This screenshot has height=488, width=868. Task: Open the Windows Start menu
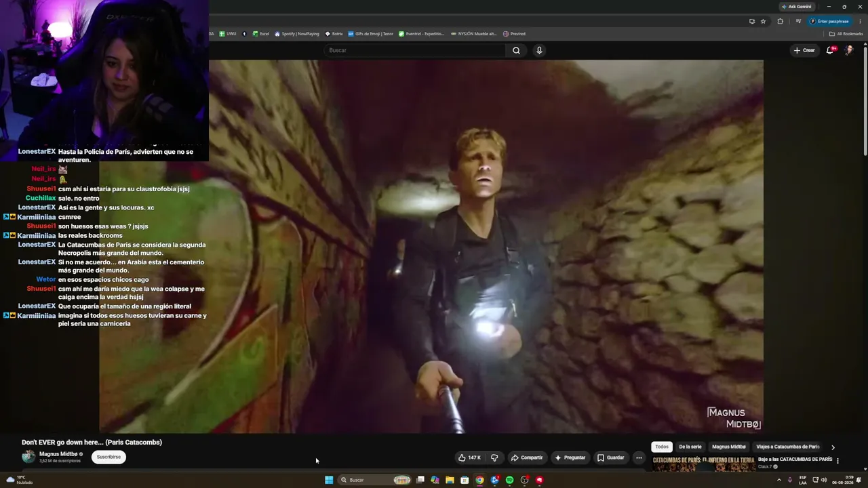point(329,480)
